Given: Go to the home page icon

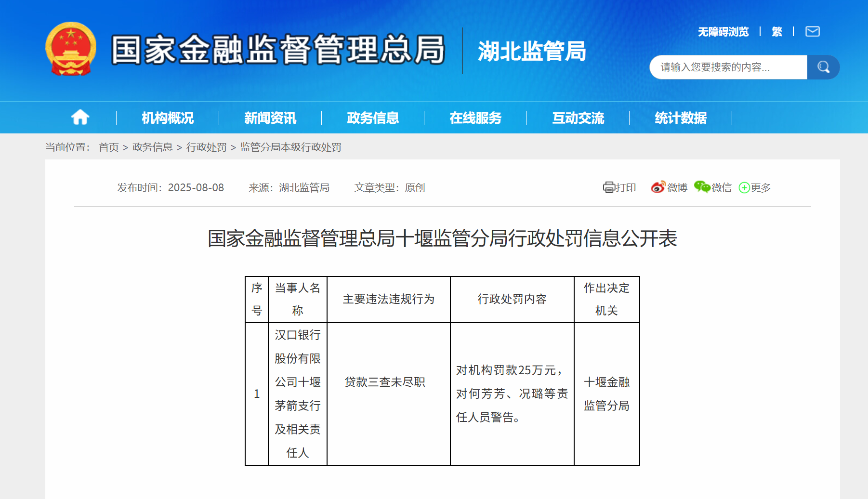Looking at the screenshot, I should pos(80,117).
